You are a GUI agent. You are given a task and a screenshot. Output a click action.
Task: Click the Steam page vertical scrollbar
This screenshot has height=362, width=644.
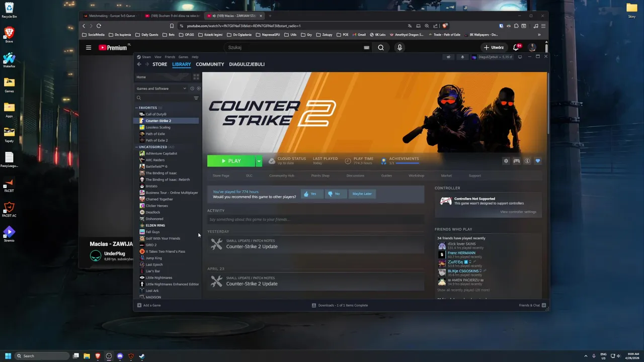pyautogui.click(x=548, y=103)
